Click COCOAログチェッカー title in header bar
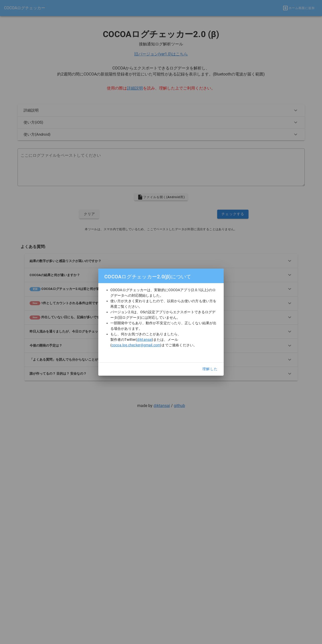The height and width of the screenshot is (644, 322). 25,8
